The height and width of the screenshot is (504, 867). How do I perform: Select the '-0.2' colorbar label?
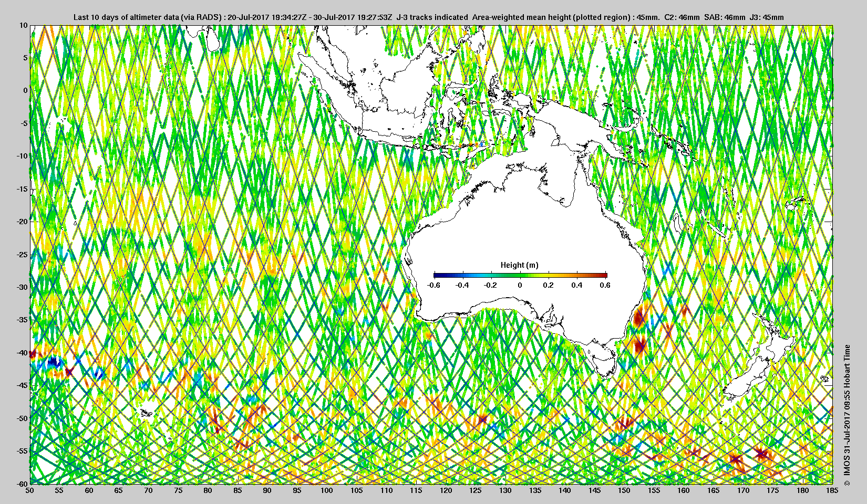click(x=491, y=285)
